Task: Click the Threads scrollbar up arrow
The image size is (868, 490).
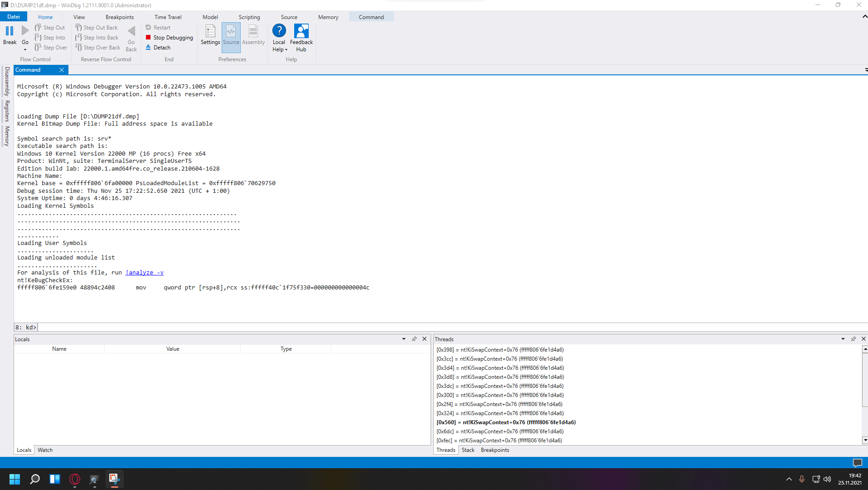Action: pyautogui.click(x=865, y=349)
